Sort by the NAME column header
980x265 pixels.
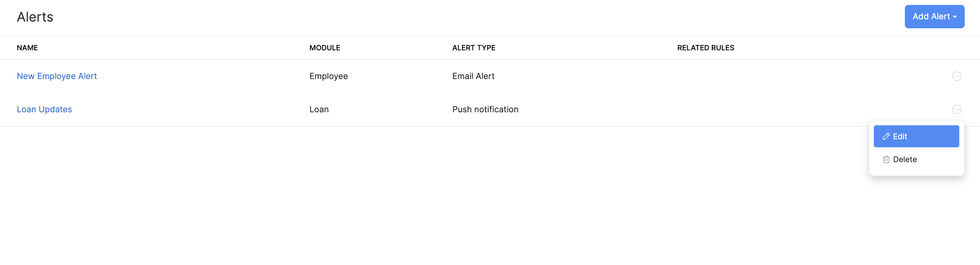coord(27,48)
